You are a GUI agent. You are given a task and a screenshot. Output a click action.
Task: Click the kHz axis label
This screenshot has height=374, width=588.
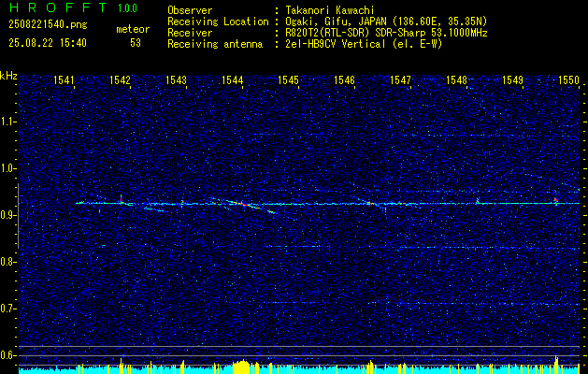[8, 76]
